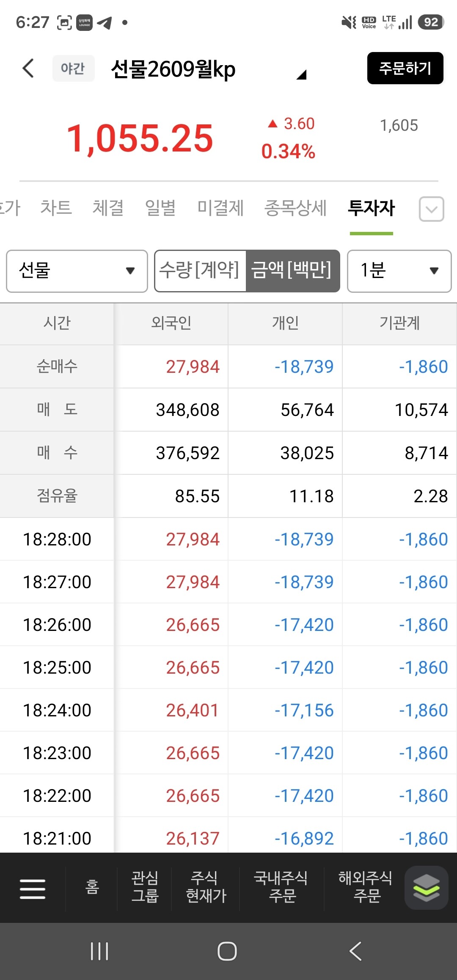Expand the tab list chevron
Image resolution: width=457 pixels, height=980 pixels.
pyautogui.click(x=431, y=209)
